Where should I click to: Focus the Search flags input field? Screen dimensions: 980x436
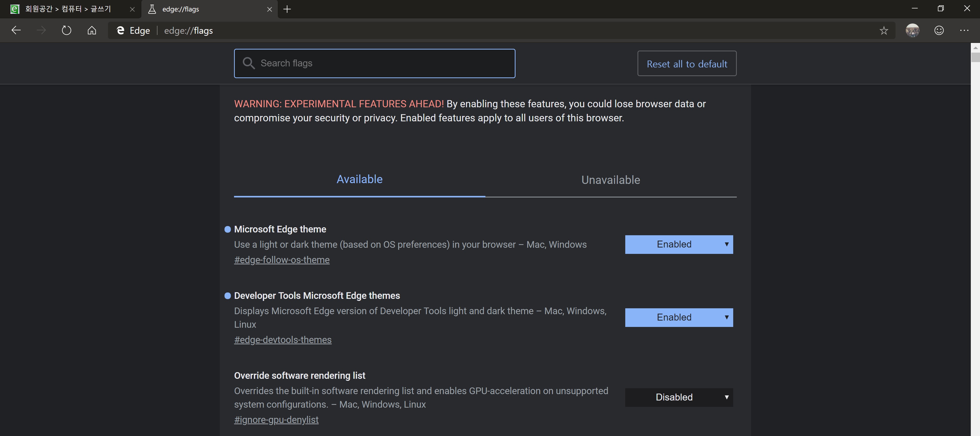click(x=375, y=63)
